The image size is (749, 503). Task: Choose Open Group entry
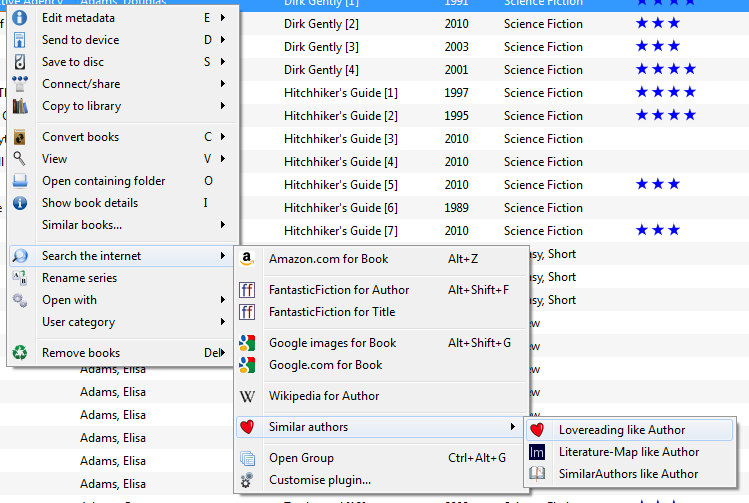[382, 458]
